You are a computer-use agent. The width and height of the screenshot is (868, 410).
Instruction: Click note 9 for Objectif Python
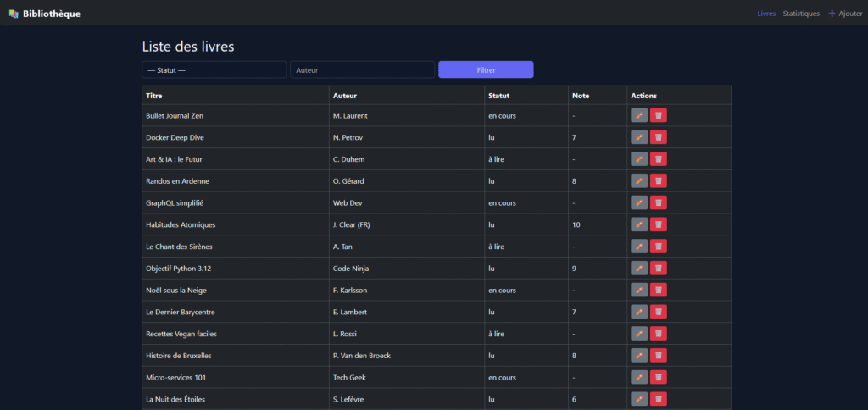[575, 269]
